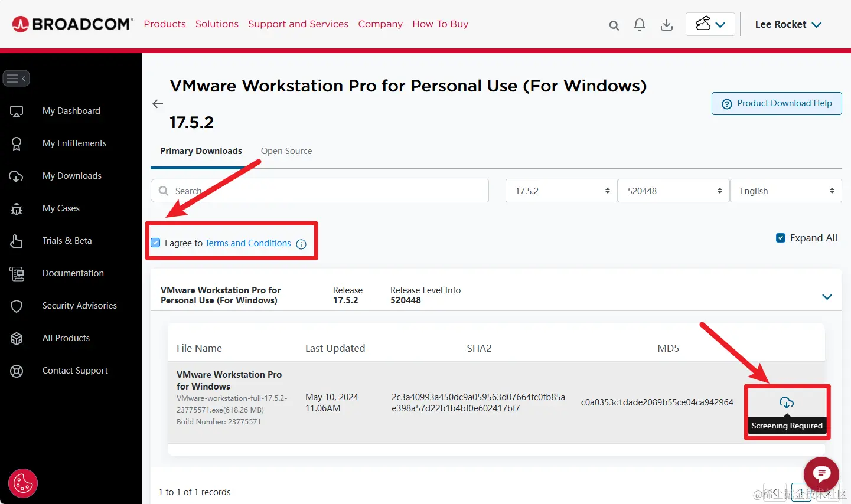Click the My Cases bug icon

(17, 208)
